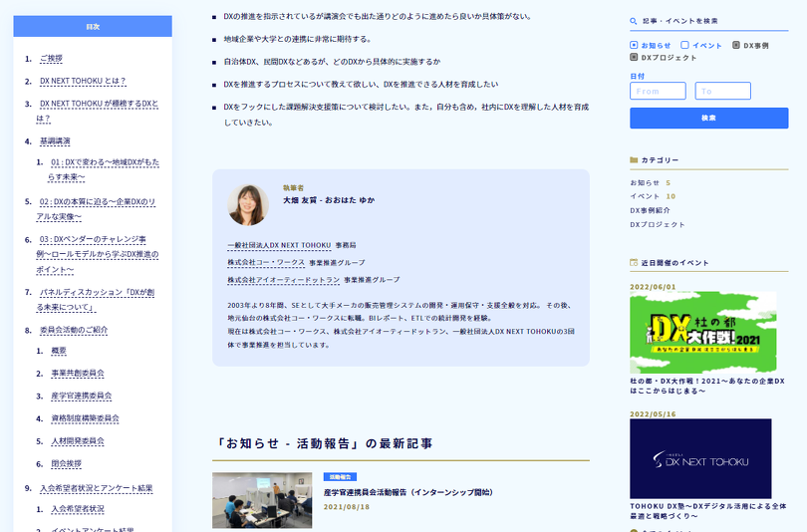Tick the お知らせ checkbox
This screenshot has height=532, width=807.
(x=634, y=45)
